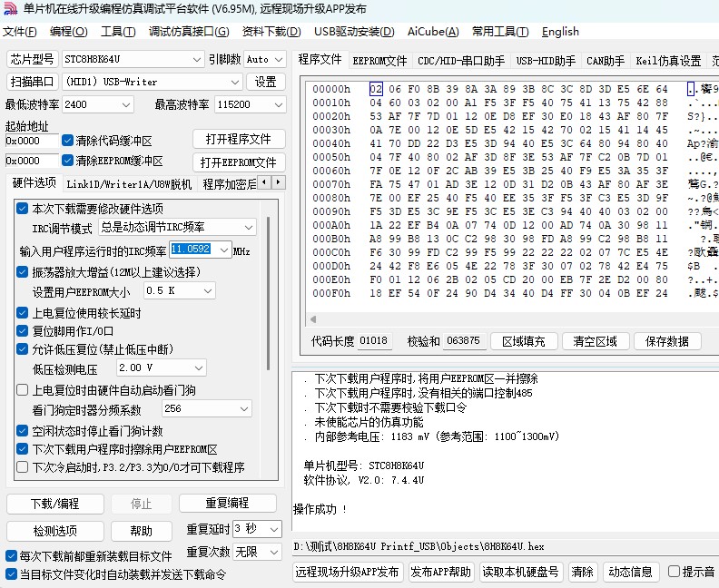Open 调试仿真接口(G) menu
Viewport: 719px width, 588px height.
(189, 32)
